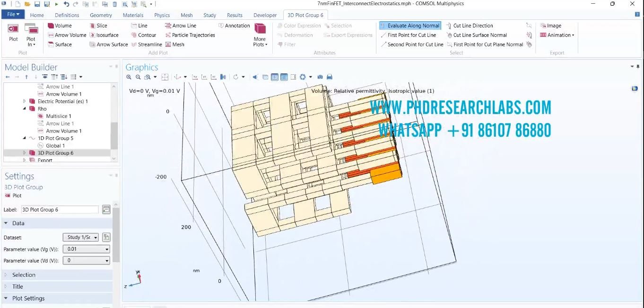The image size is (644, 308).
Task: Open Parameter value Vg dropdown
Action: 86,249
